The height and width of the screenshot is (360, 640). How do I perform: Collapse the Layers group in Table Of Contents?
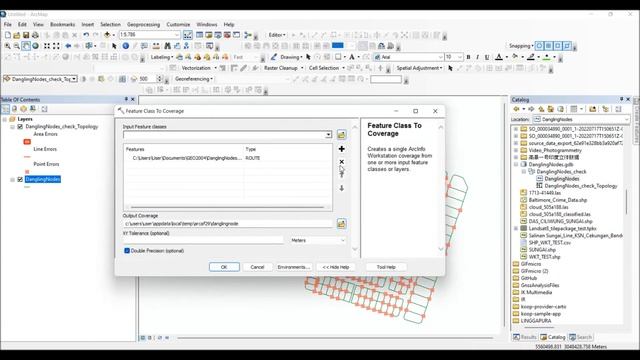pyautogui.click(x=5, y=119)
